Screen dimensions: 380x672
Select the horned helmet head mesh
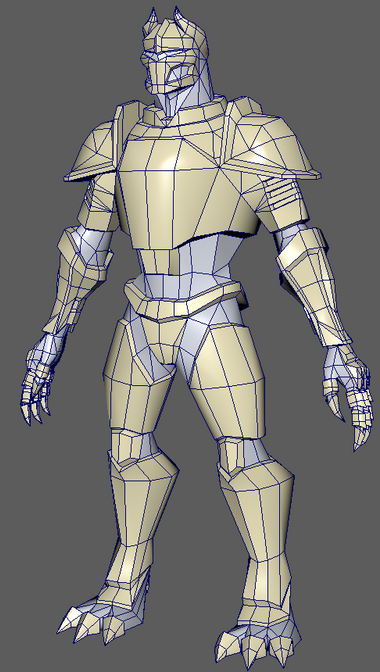(x=175, y=51)
